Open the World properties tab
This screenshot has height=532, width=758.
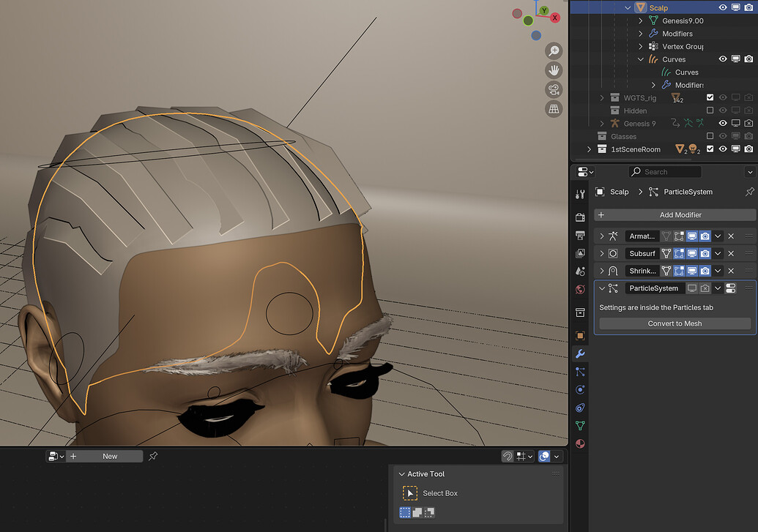[580, 289]
